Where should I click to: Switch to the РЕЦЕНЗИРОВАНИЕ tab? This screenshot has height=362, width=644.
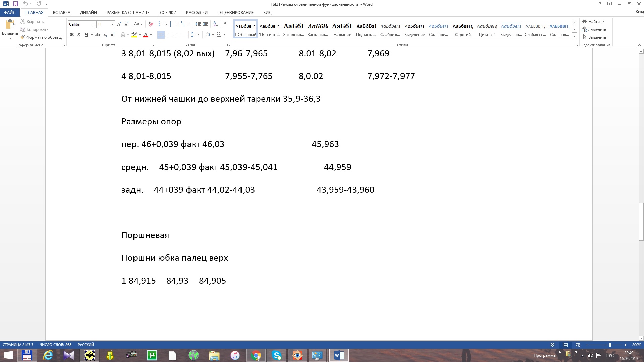(235, 12)
